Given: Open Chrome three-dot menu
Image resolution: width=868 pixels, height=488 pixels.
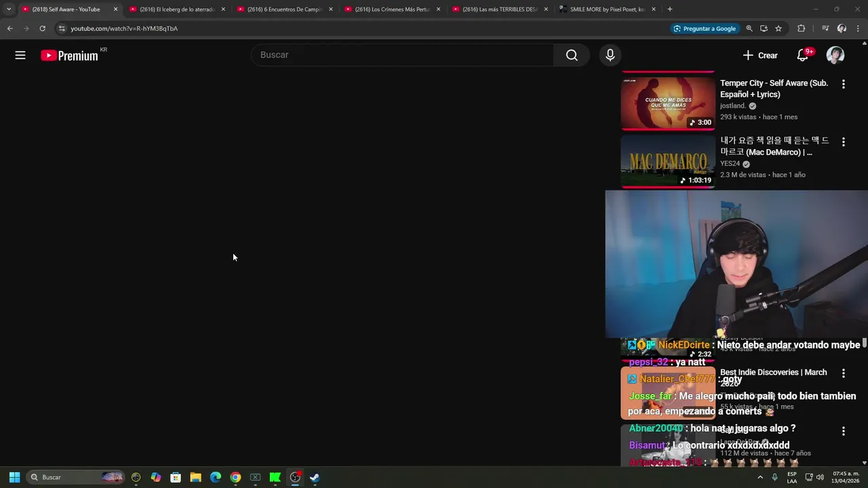Looking at the screenshot, I should [x=858, y=28].
